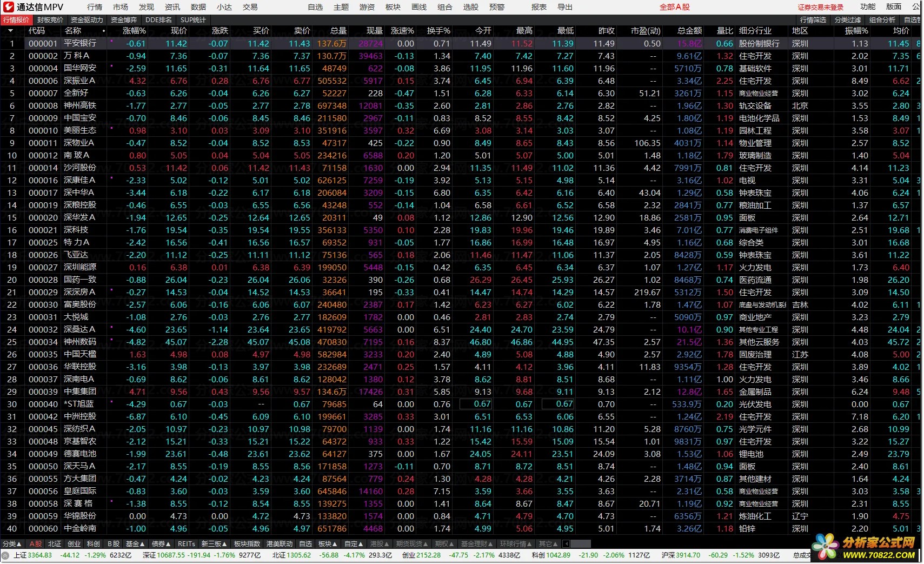Switch to the 港美联动 bottom tab
Image resolution: width=924 pixels, height=564 pixels.
click(280, 543)
